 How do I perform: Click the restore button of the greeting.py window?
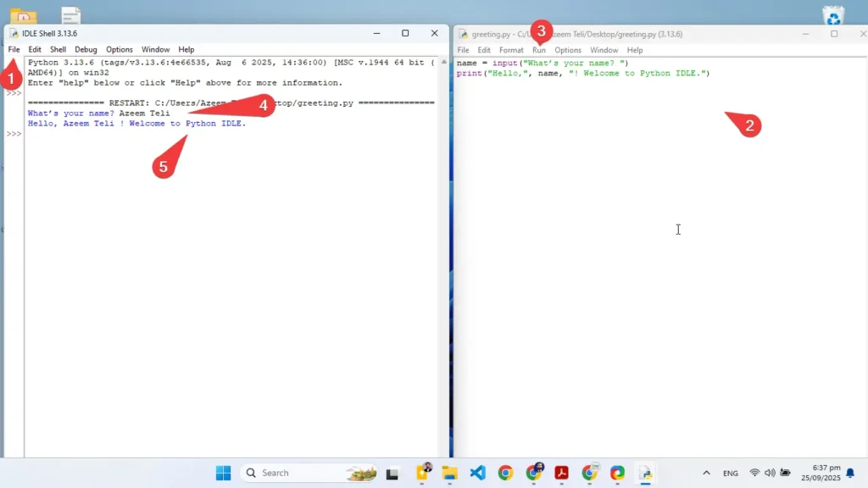[x=834, y=34]
